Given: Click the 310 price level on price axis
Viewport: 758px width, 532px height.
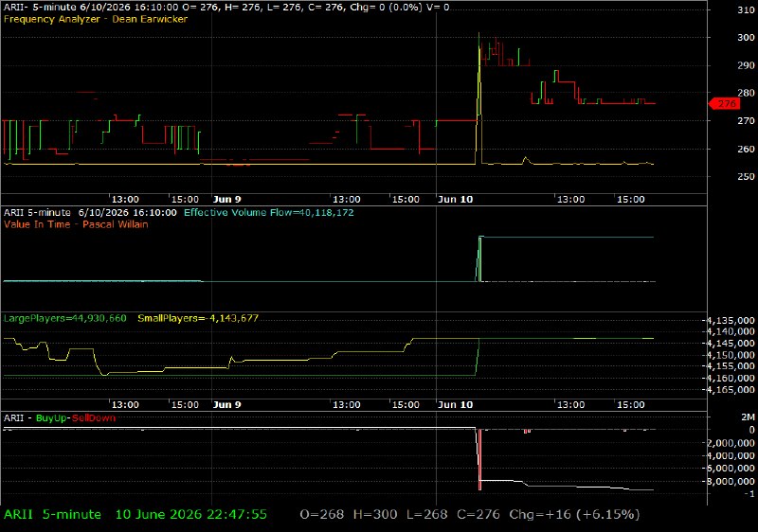Looking at the screenshot, I should (x=746, y=10).
